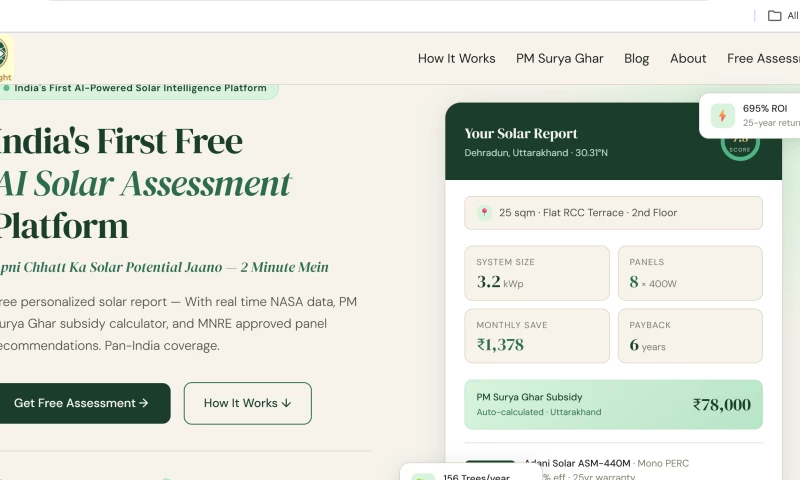Click the ₹78,000 subsidy amount

[x=721, y=405]
